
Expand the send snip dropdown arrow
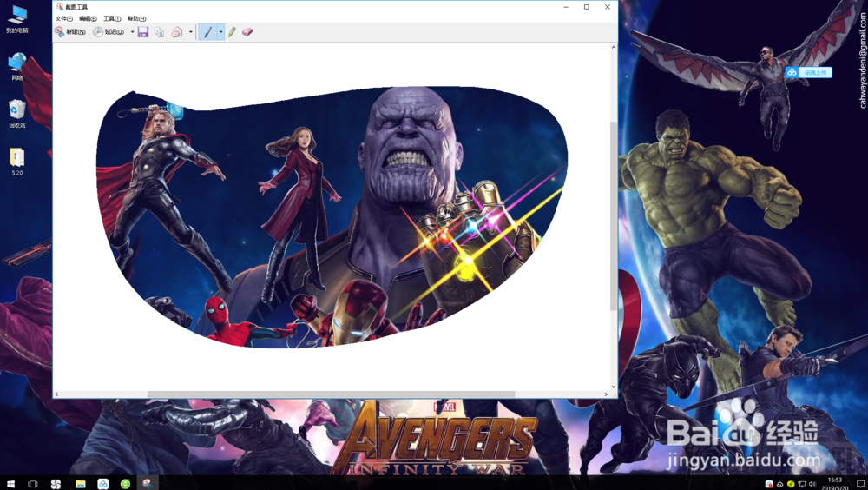pyautogui.click(x=190, y=32)
